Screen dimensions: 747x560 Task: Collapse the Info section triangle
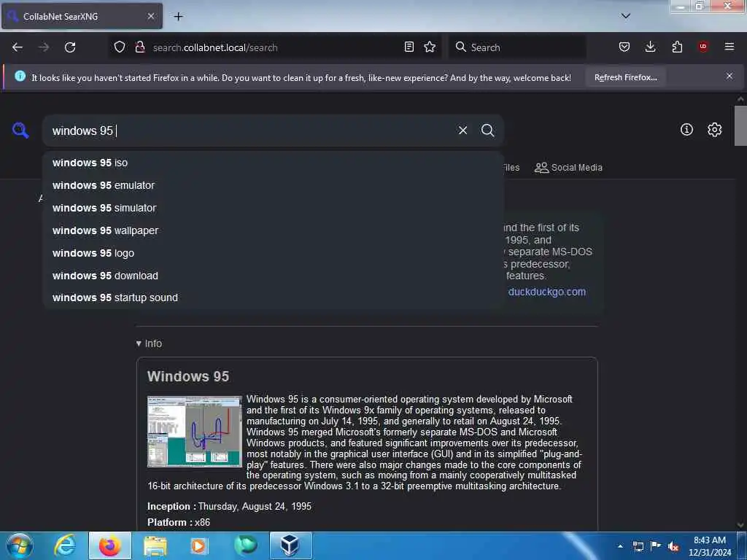coord(139,343)
